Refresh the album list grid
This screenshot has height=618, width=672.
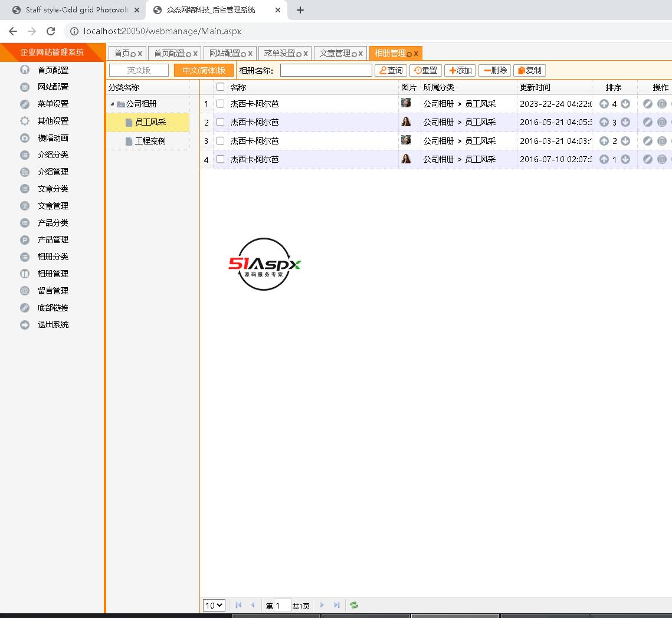click(354, 605)
